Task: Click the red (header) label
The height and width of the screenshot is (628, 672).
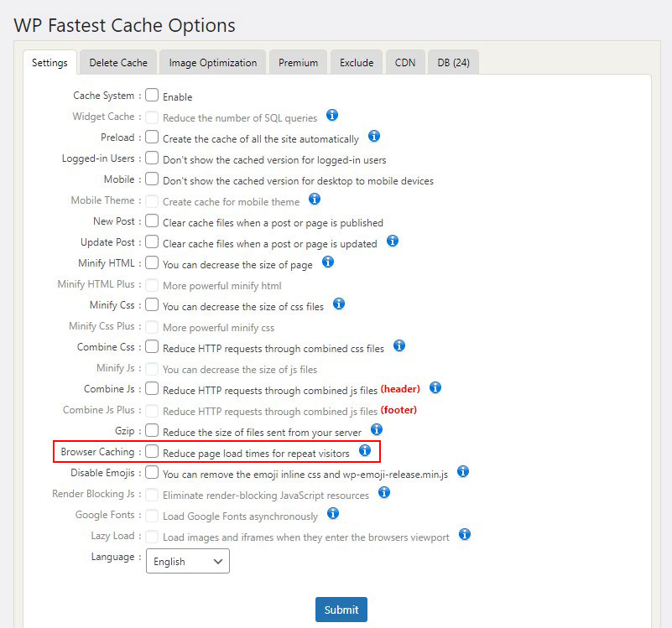Action: point(400,388)
